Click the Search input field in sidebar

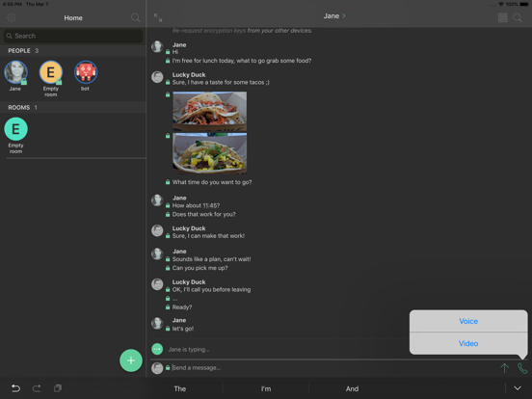(73, 36)
